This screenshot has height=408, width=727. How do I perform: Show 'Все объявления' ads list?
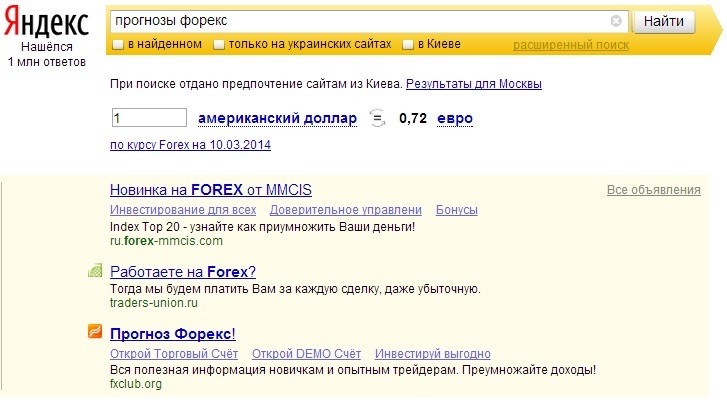pos(654,190)
